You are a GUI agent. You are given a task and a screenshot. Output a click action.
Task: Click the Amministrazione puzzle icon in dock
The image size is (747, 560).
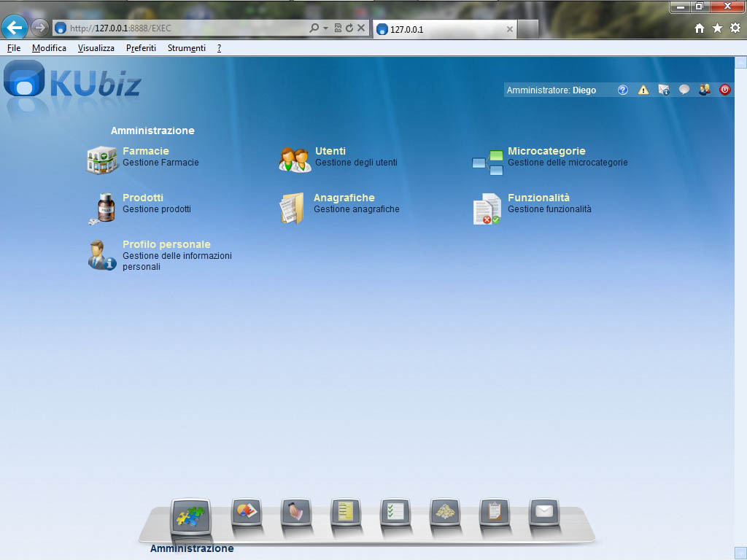click(x=190, y=517)
